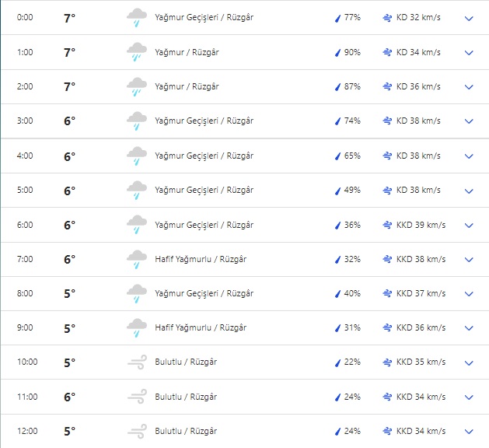Expand the 9:00 forecast row

pos(469,328)
